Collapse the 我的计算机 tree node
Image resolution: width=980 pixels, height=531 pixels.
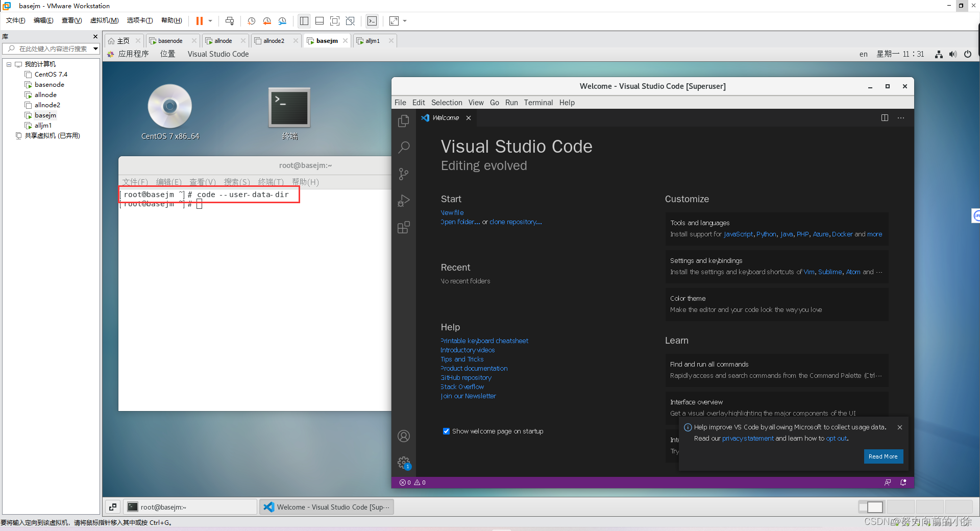point(9,64)
